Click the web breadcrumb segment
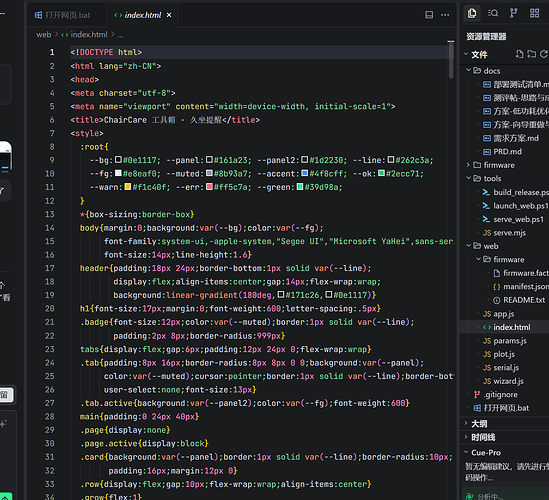The width and height of the screenshot is (549, 500). click(44, 35)
